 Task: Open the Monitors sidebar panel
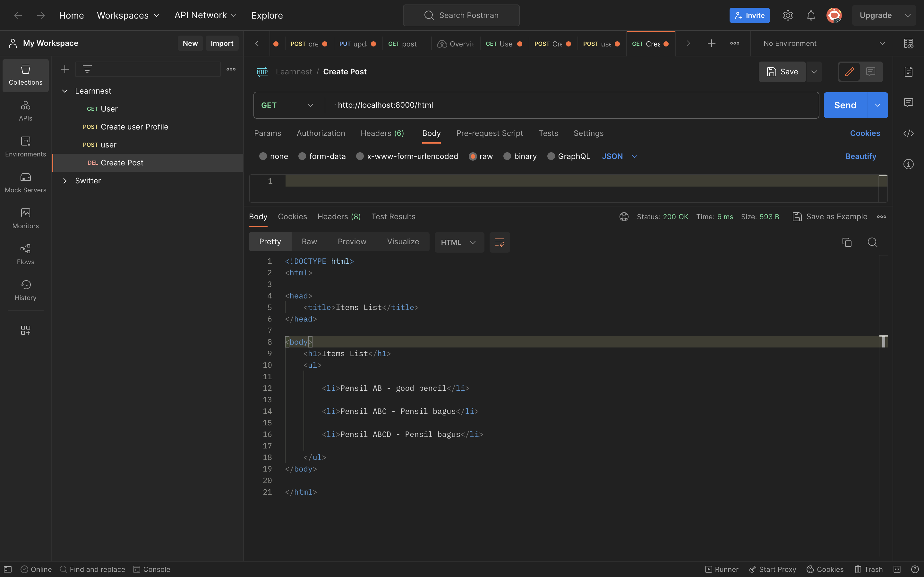26,218
